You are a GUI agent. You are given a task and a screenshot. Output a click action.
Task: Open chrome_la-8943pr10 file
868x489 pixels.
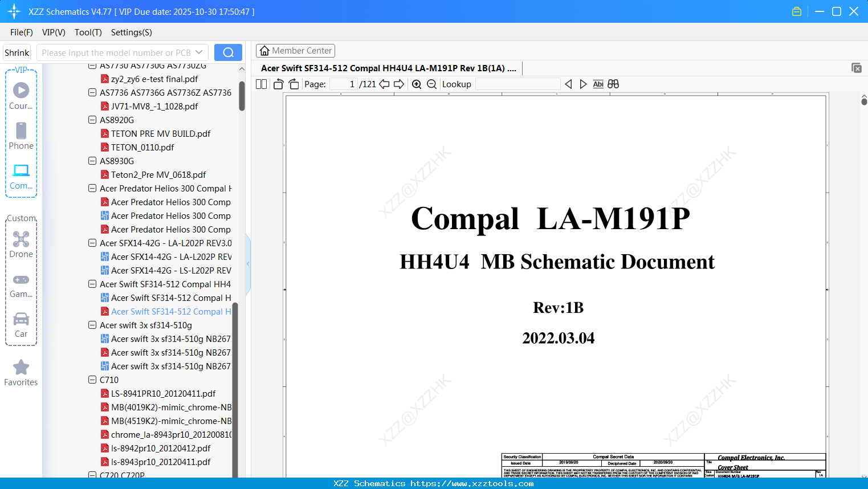(171, 434)
